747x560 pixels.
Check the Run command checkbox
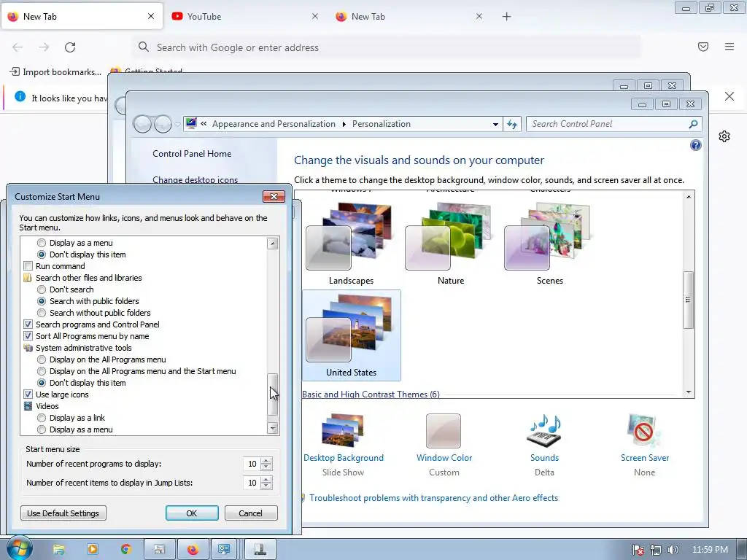(x=28, y=266)
